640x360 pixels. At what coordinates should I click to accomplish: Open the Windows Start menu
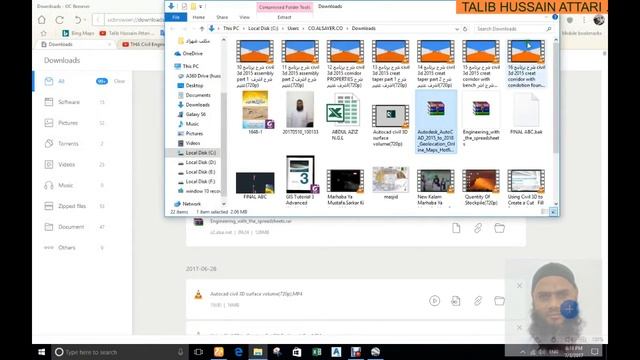tap(42, 352)
